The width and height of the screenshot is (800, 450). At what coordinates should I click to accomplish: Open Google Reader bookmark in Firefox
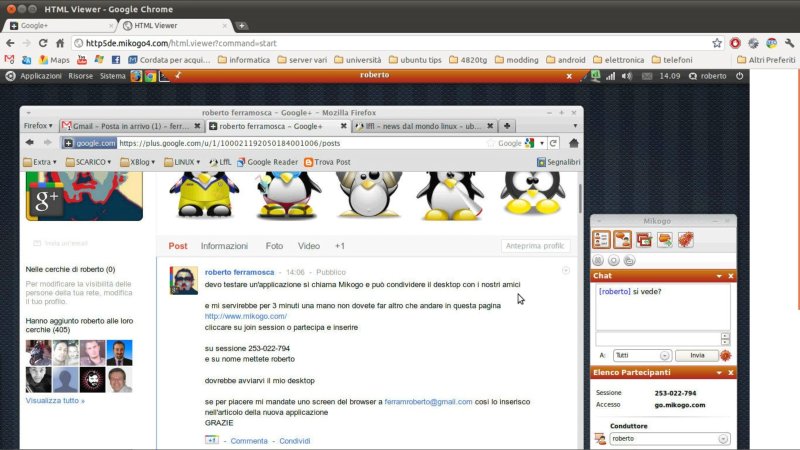(267, 162)
